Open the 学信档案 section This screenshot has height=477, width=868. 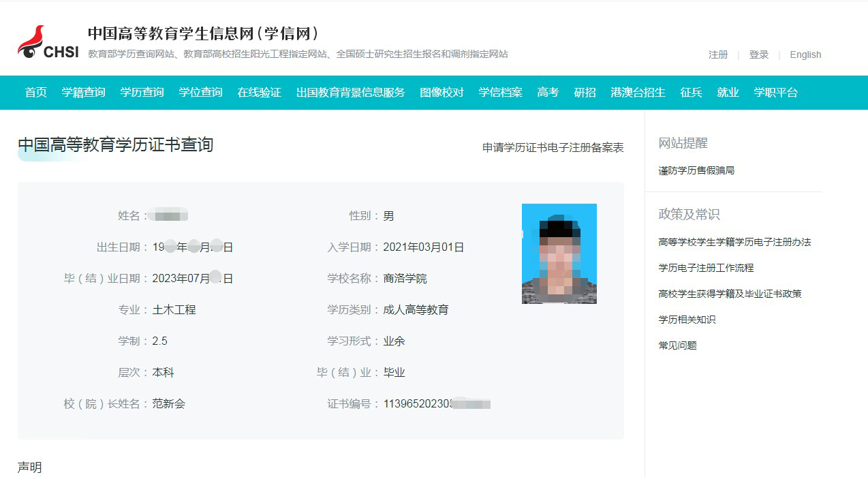click(x=500, y=93)
